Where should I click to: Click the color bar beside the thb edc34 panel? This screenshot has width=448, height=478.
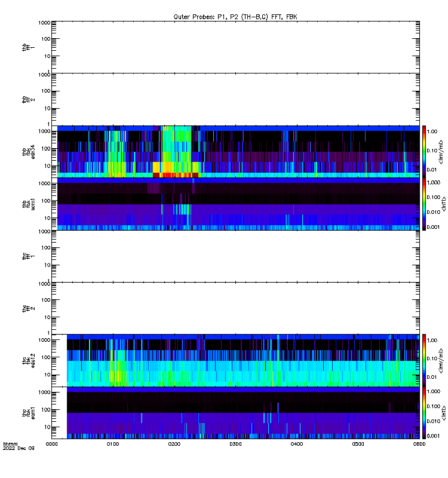pyautogui.click(x=424, y=152)
